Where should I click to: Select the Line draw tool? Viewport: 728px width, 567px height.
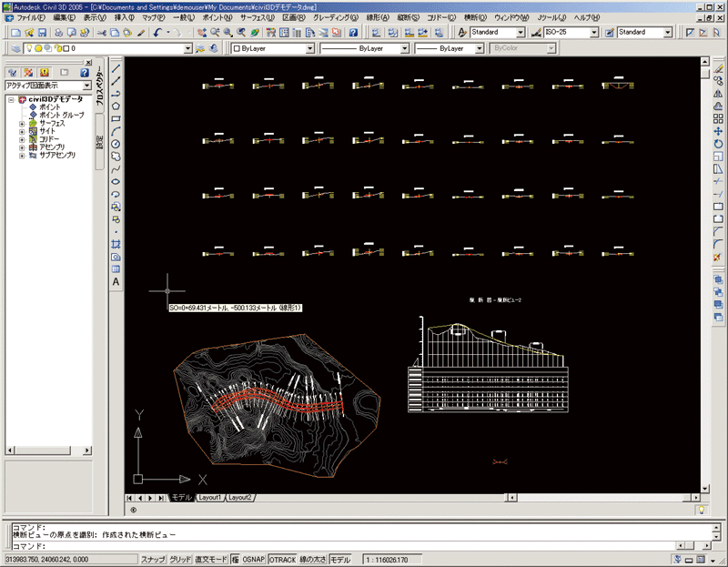[x=116, y=68]
